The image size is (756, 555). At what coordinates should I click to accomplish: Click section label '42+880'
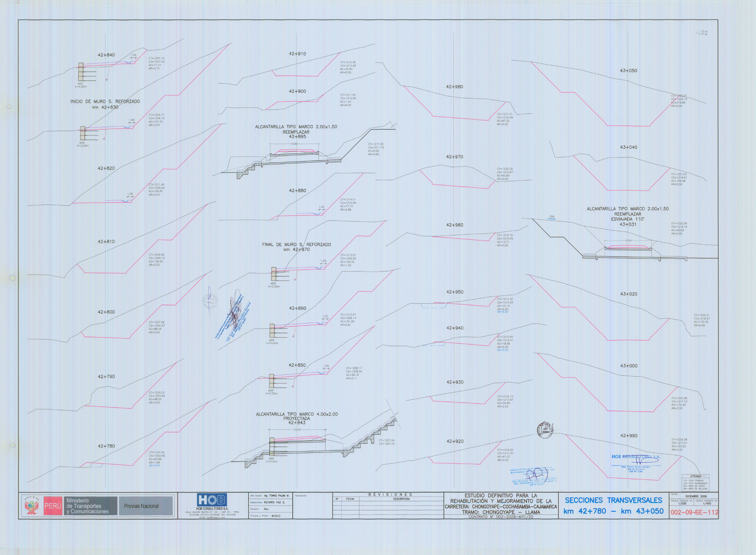297,190
